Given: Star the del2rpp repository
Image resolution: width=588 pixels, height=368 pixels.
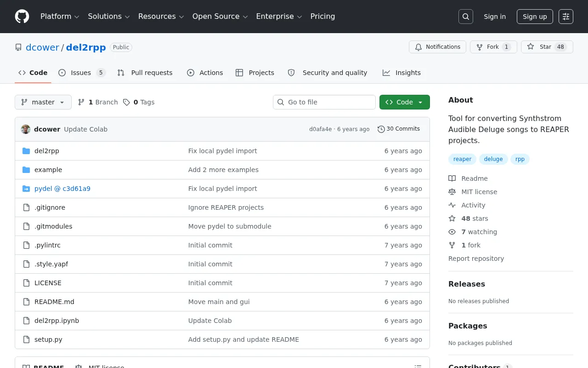Looking at the screenshot, I should point(547,47).
